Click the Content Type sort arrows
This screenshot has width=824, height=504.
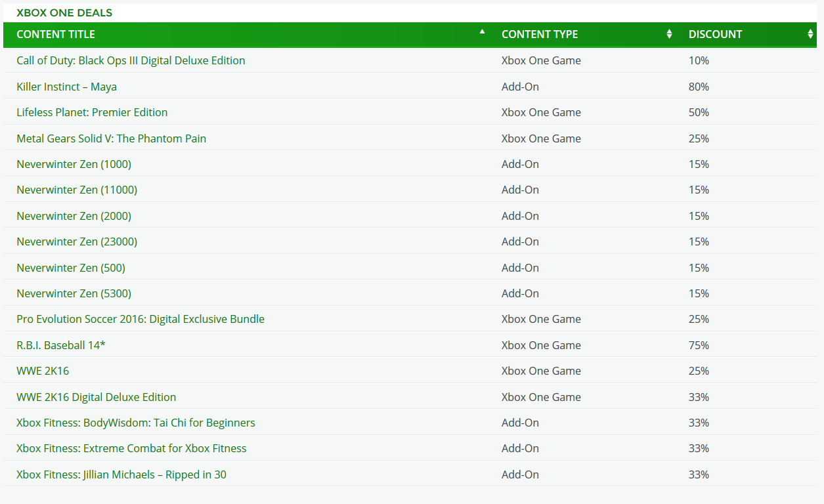[669, 34]
